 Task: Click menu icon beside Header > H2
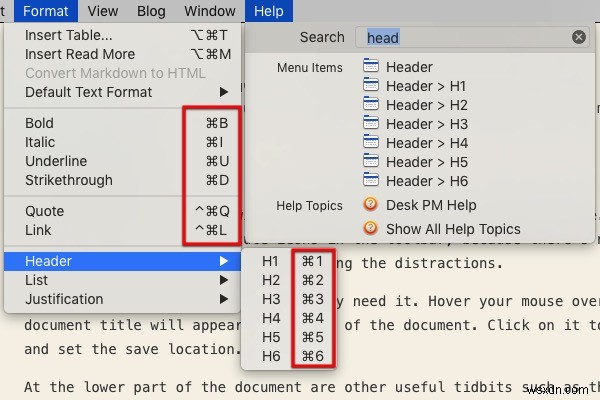pos(371,104)
